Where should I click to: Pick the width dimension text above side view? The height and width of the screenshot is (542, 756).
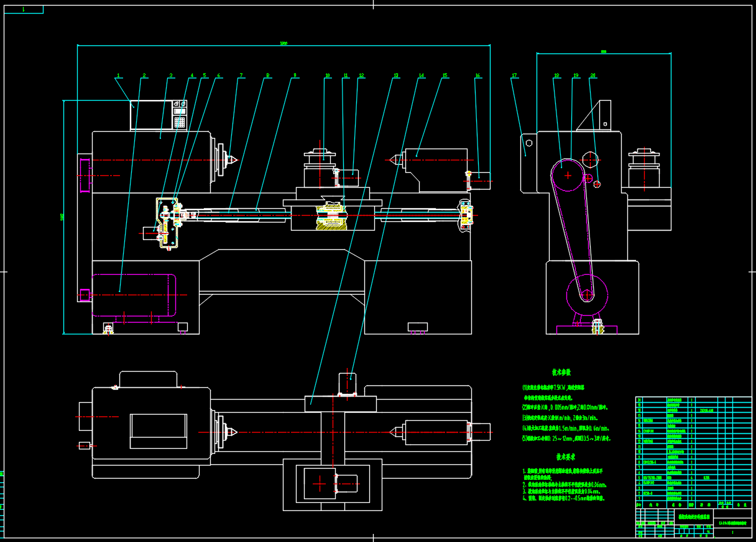tap(603, 52)
